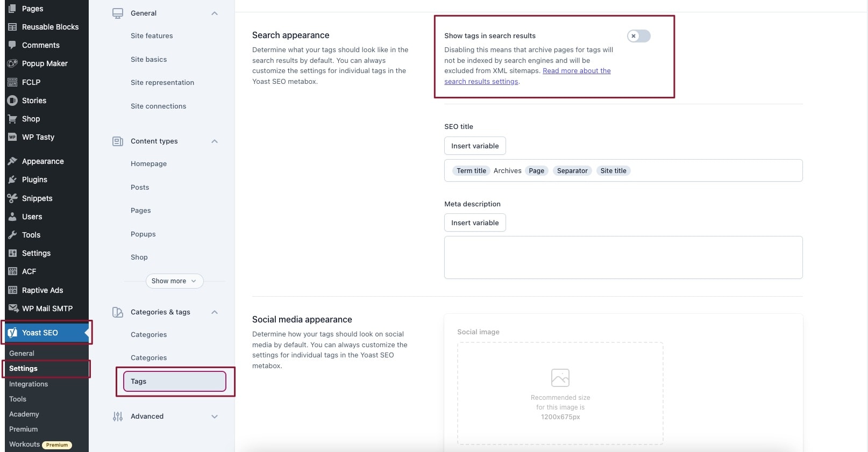Open Yoast SEO Tools submenu
The width and height of the screenshot is (868, 452).
pos(18,399)
